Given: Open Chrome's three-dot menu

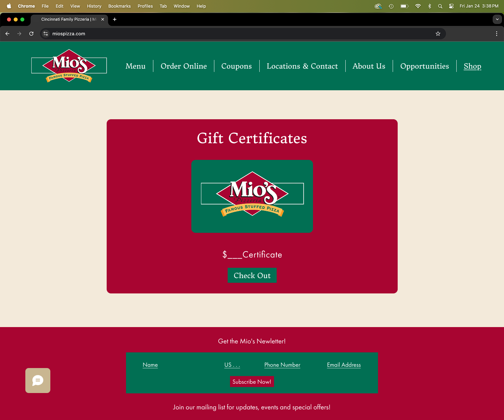Looking at the screenshot, I should [497, 34].
